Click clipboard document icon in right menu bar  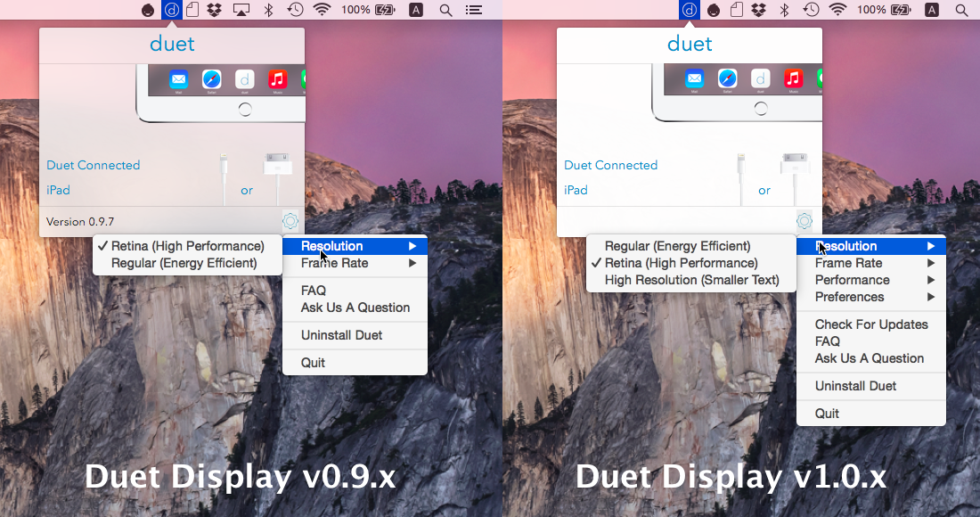(x=737, y=10)
